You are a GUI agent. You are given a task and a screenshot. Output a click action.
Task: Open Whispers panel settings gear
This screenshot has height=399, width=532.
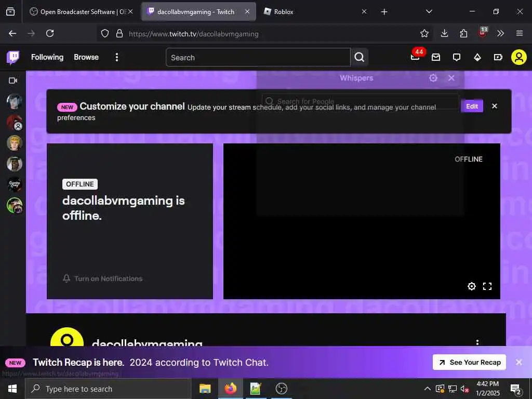coord(433,78)
